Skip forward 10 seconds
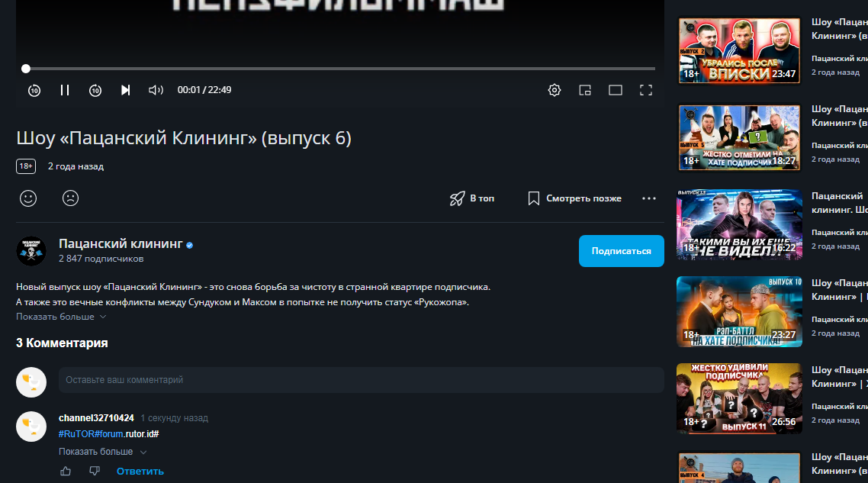The image size is (868, 483). 95,90
